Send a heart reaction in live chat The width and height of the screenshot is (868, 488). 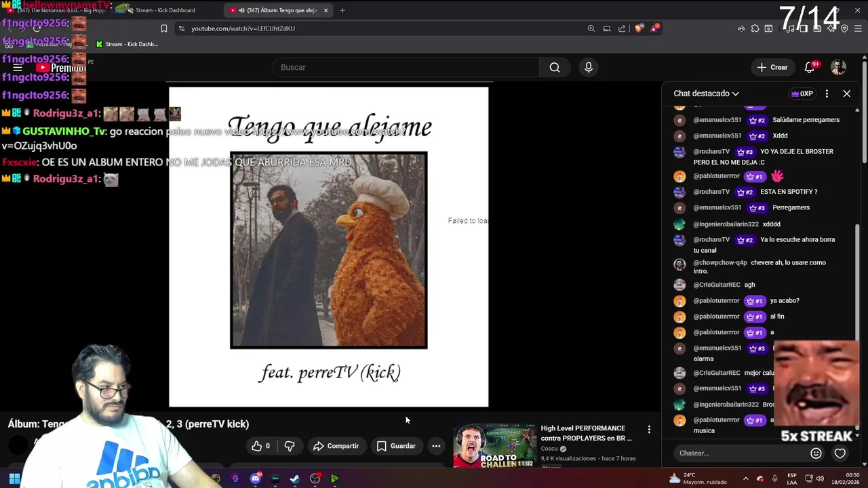point(840,453)
